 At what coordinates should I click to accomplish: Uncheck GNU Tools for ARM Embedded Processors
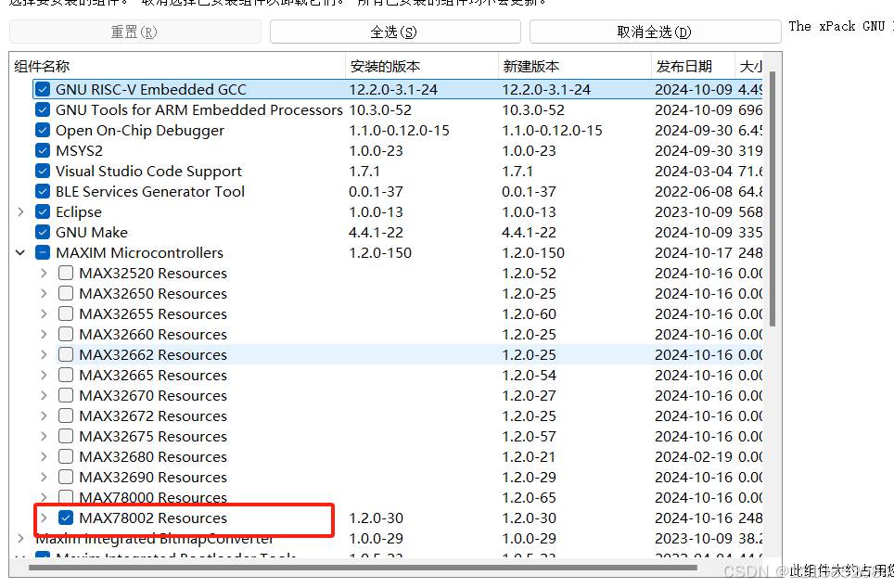pos(42,109)
